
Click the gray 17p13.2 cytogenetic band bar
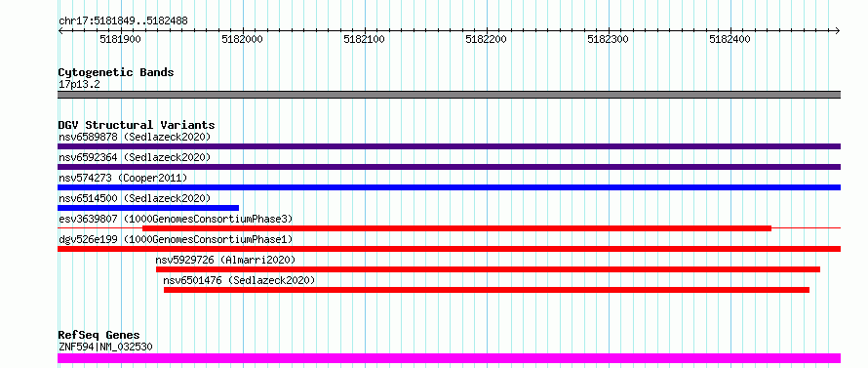(x=449, y=95)
